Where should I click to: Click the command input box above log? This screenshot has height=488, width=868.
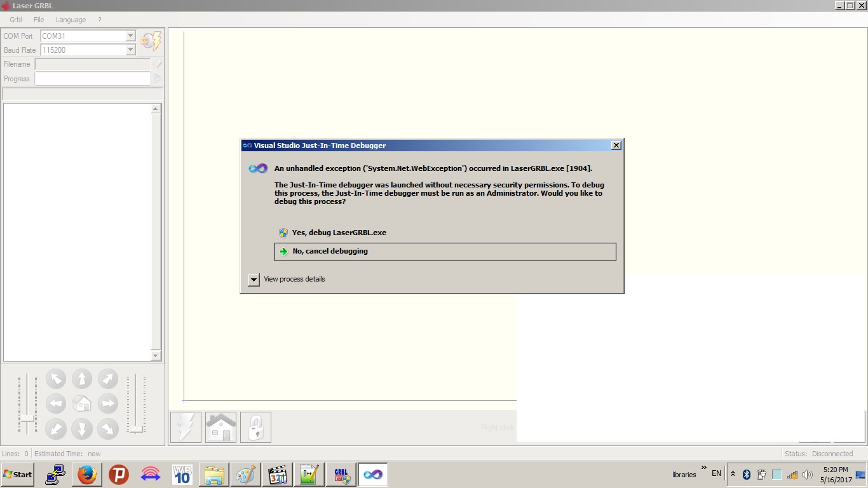click(83, 94)
